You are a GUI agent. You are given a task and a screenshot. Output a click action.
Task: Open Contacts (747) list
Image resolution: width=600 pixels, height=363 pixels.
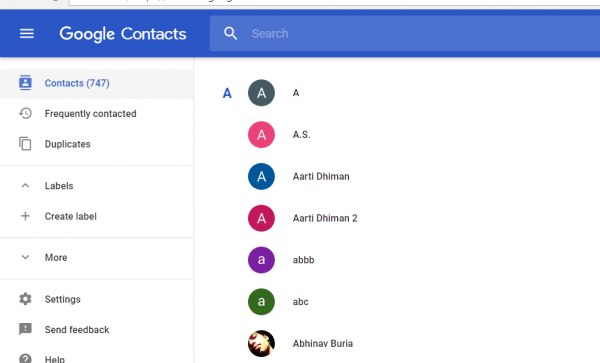click(x=96, y=83)
